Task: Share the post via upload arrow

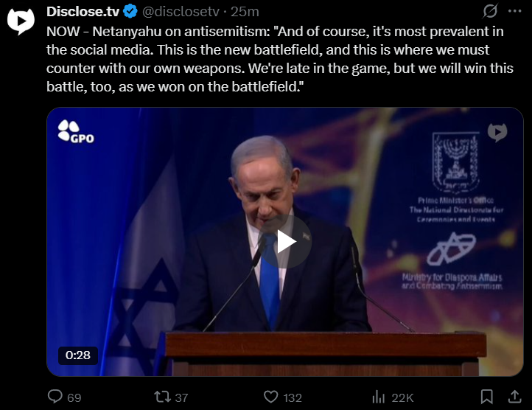Action: (x=515, y=397)
